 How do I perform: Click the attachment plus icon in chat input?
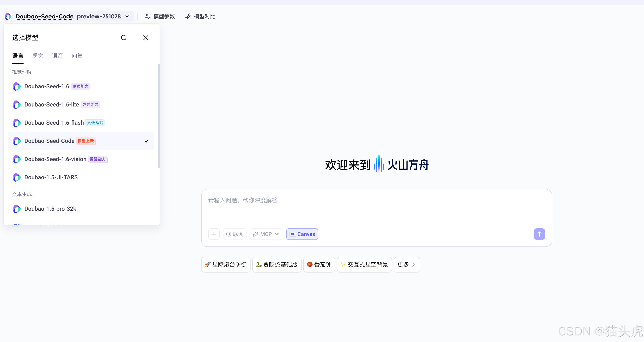coord(214,234)
